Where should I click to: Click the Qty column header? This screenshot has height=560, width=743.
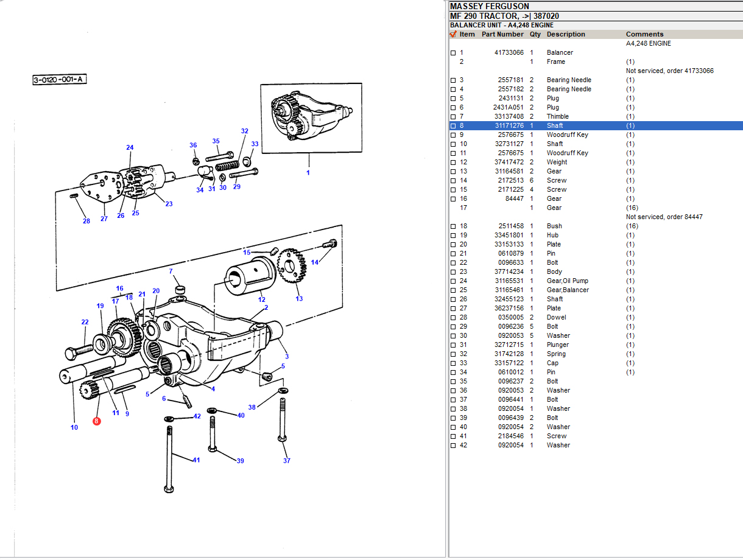click(x=535, y=34)
